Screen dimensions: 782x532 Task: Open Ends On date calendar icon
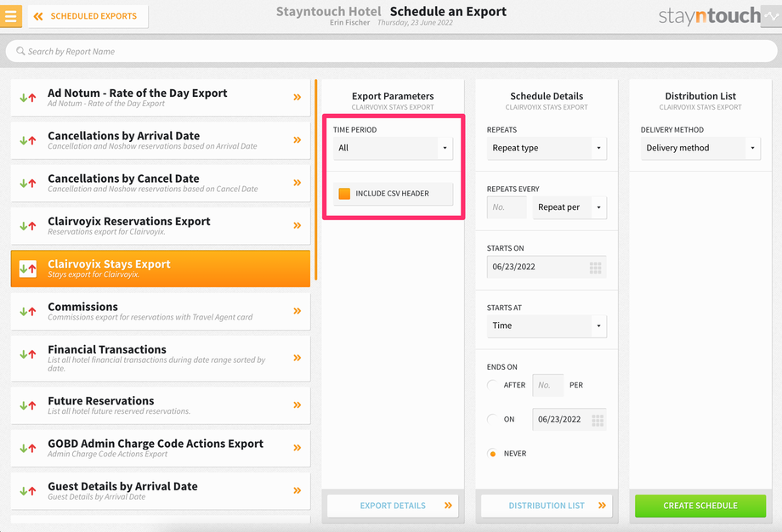[x=598, y=421]
